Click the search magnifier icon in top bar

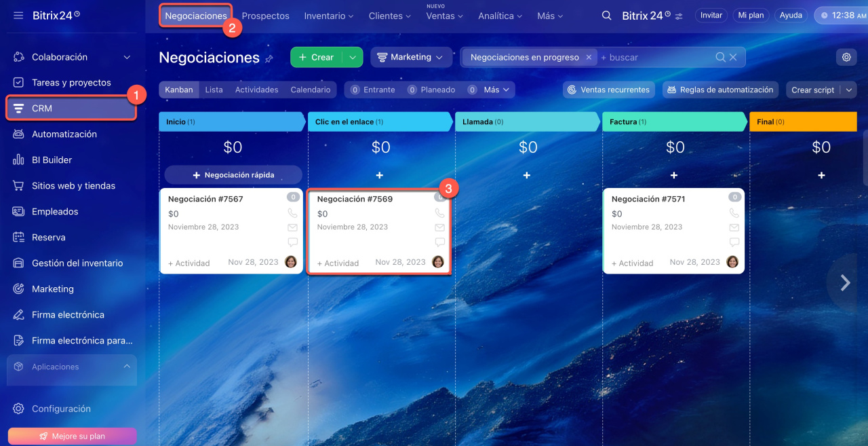(x=607, y=15)
